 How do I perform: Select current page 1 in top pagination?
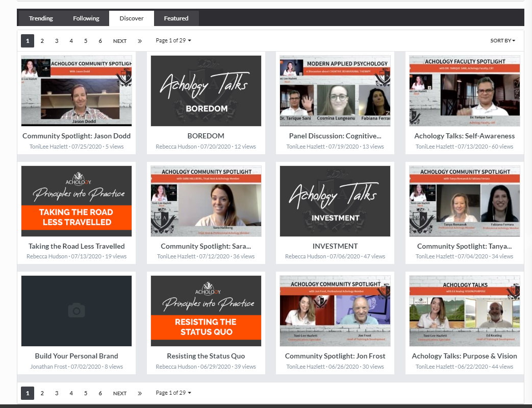pos(28,41)
